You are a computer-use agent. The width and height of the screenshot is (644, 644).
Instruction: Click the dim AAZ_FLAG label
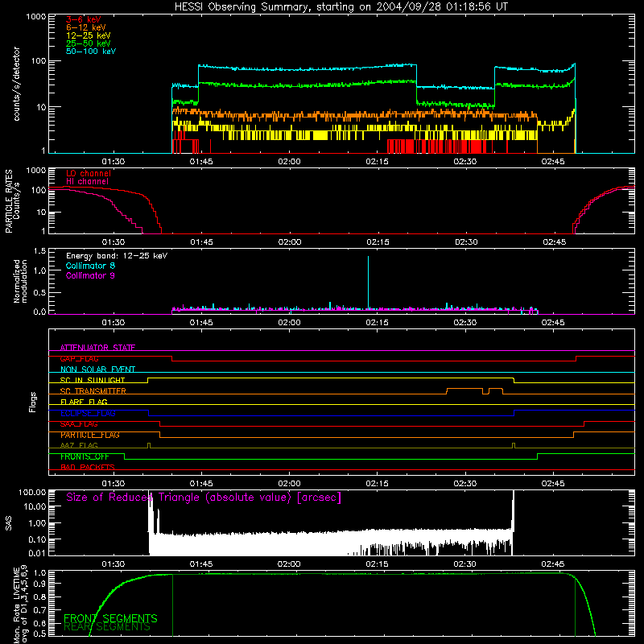click(x=79, y=445)
